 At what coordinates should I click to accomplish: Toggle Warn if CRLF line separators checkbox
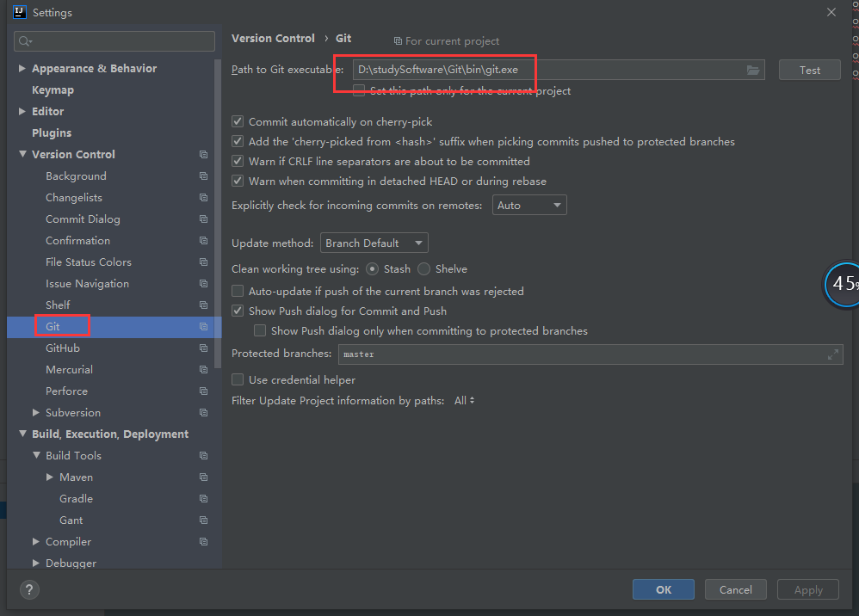click(238, 161)
